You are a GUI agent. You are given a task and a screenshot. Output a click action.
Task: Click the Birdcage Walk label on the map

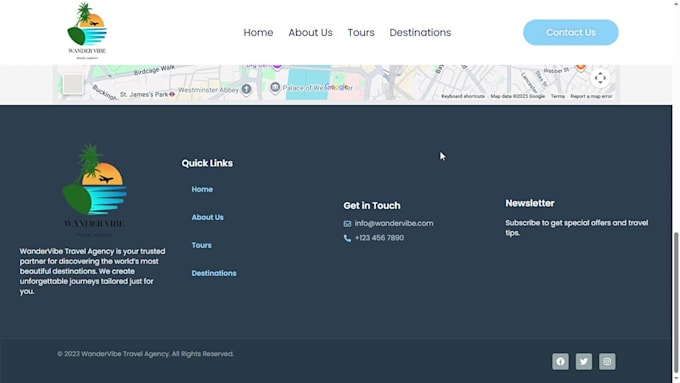pos(154,70)
